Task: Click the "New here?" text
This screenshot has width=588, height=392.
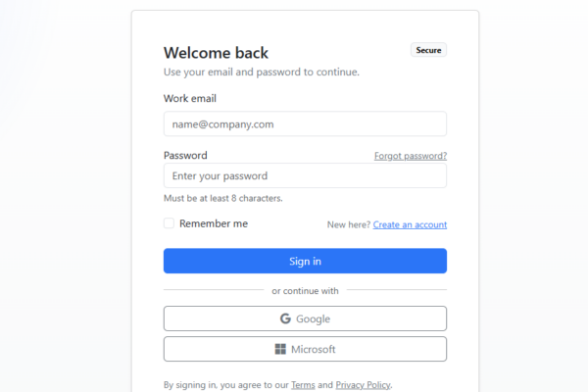Action: click(x=348, y=224)
